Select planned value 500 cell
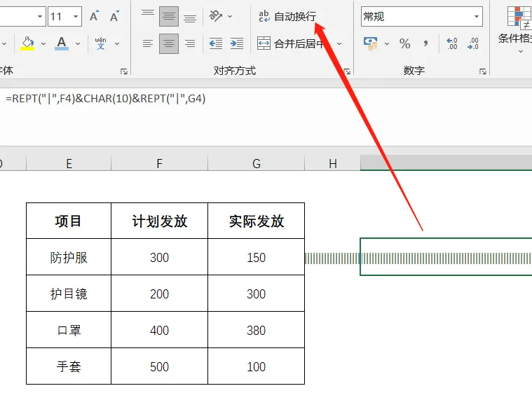This screenshot has width=532, height=407. 160,366
